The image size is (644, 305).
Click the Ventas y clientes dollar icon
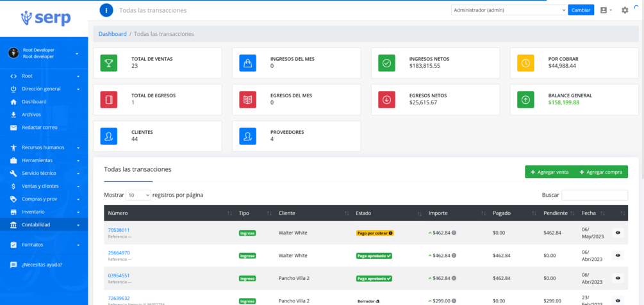click(x=13, y=186)
